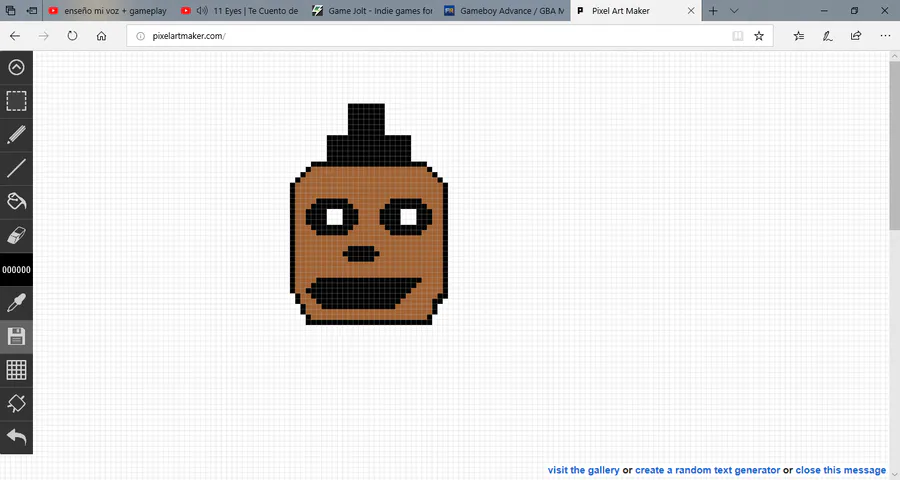Mute the audio on the 11 Eyes tab
The image size is (900, 480).
202,10
